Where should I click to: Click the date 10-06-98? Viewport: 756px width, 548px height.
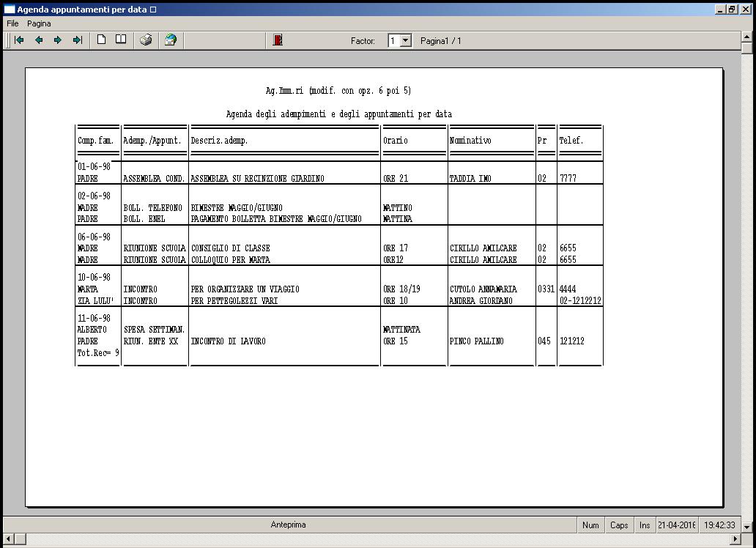point(94,278)
